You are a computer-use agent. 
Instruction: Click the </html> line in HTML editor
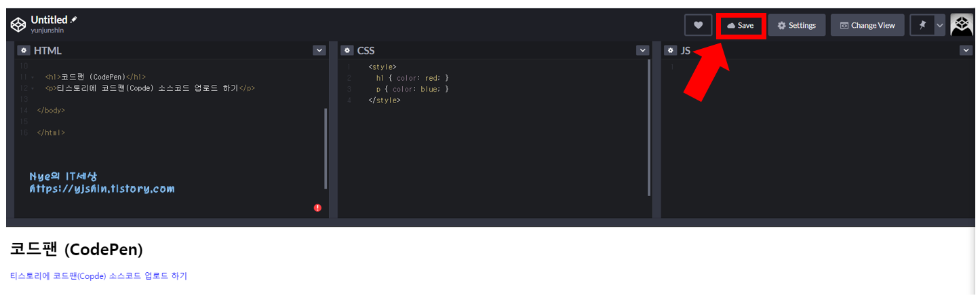[x=51, y=132]
